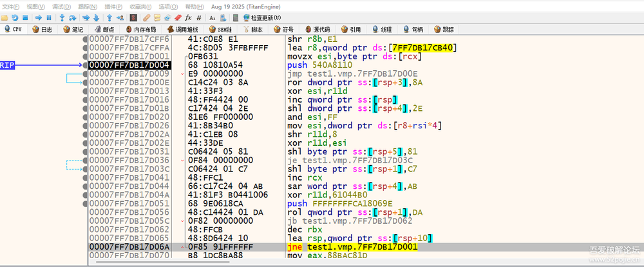Restart the debuggee using the restart icon
Screen dimensions: 644x267
coord(15,17)
